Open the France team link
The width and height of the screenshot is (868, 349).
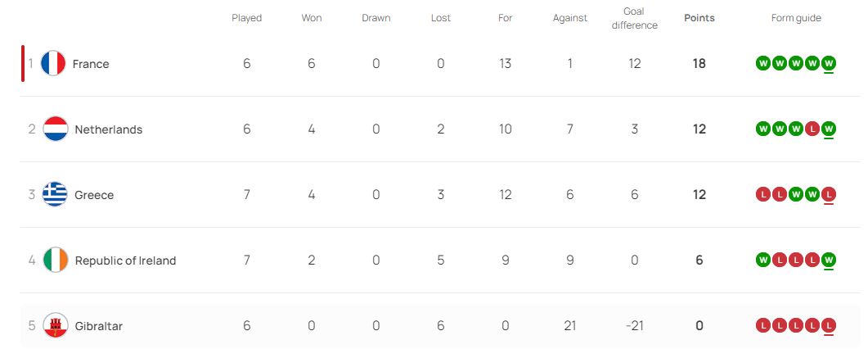pos(91,64)
